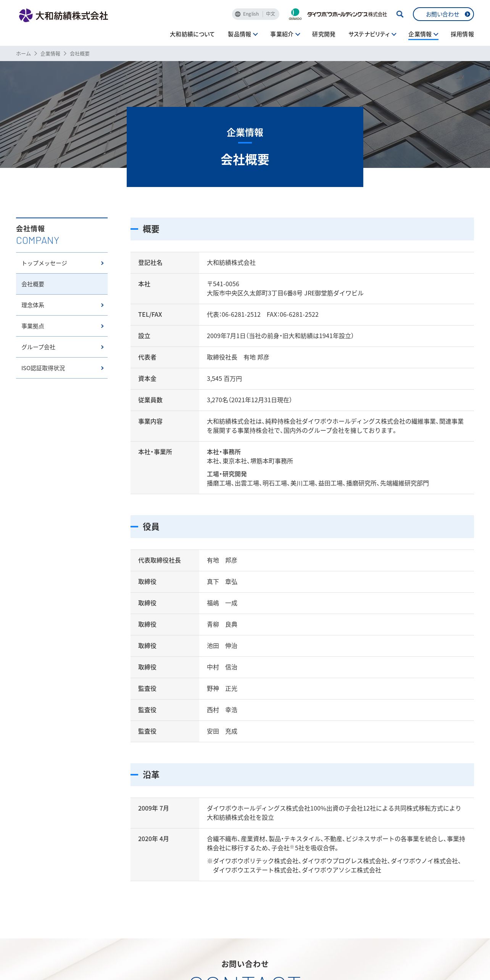Expand the サステナビリティ dropdown arrow
This screenshot has width=490, height=980.
394,34
